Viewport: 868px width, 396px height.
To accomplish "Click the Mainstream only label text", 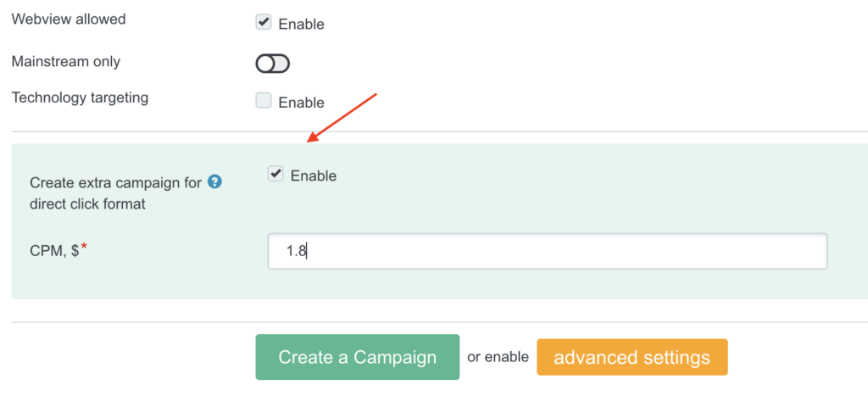I will [66, 62].
